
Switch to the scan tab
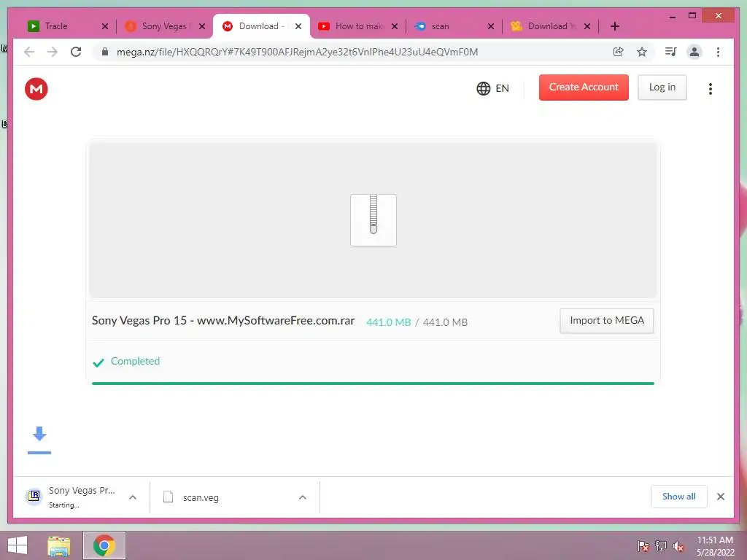coord(454,26)
